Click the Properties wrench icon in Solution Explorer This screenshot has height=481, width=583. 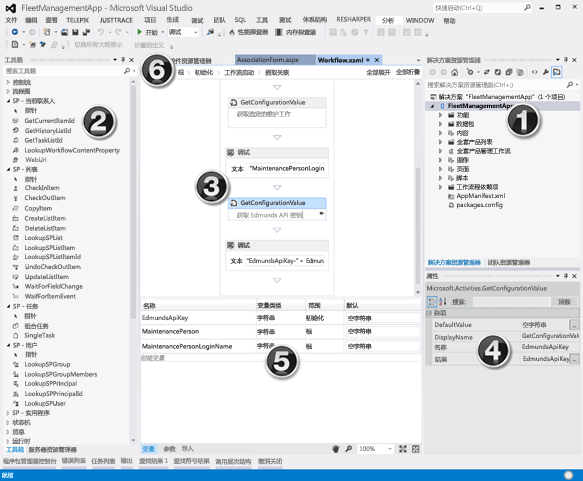coord(545,72)
